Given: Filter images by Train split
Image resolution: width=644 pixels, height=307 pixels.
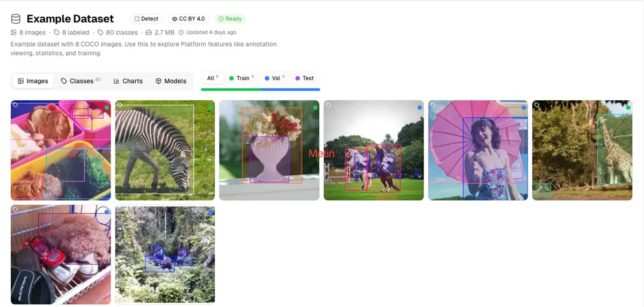Looking at the screenshot, I should point(241,78).
